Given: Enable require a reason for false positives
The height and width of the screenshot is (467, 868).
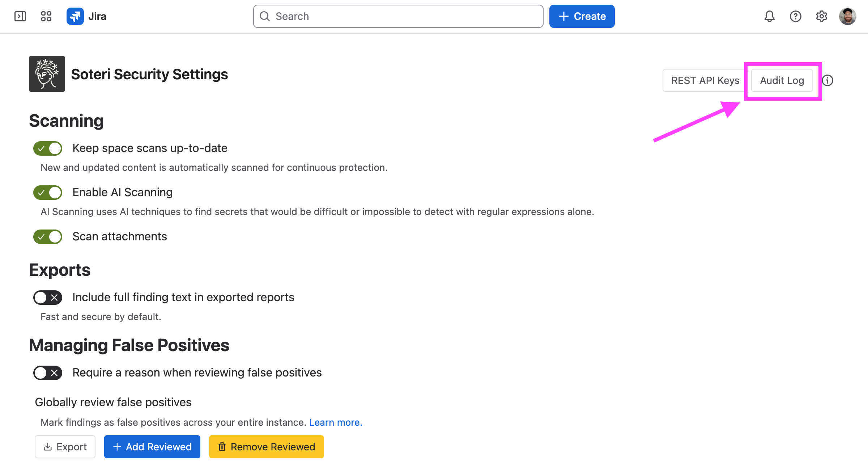Looking at the screenshot, I should coord(48,373).
